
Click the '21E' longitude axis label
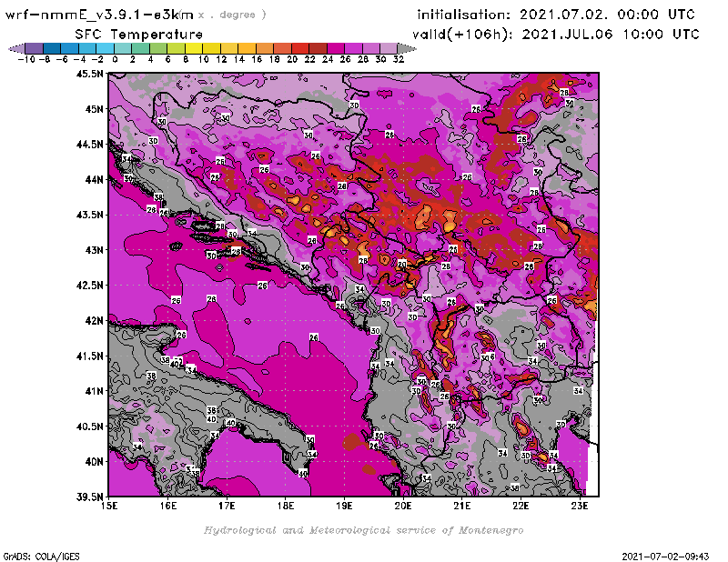[462, 506]
